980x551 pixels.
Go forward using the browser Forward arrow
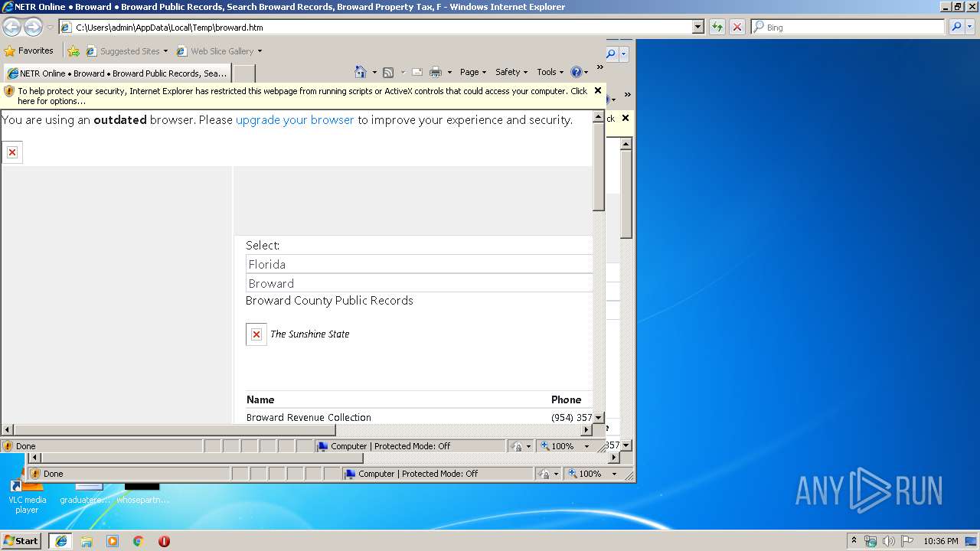click(x=33, y=28)
